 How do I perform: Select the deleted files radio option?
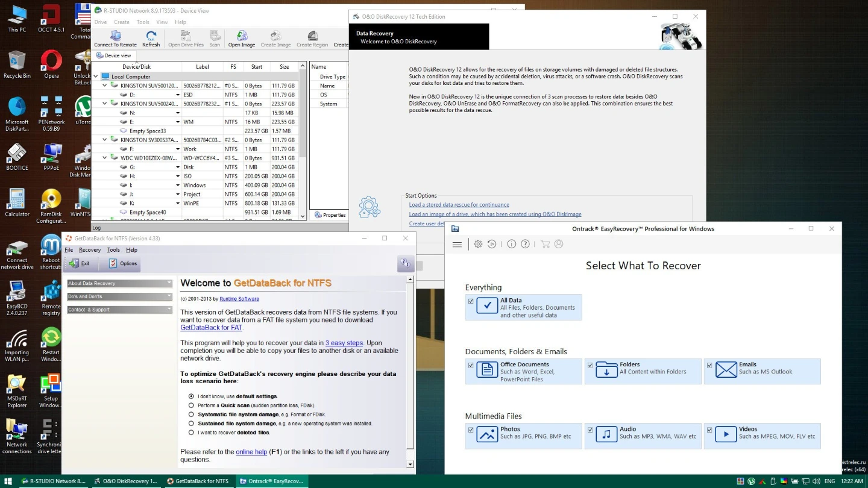[x=192, y=433]
